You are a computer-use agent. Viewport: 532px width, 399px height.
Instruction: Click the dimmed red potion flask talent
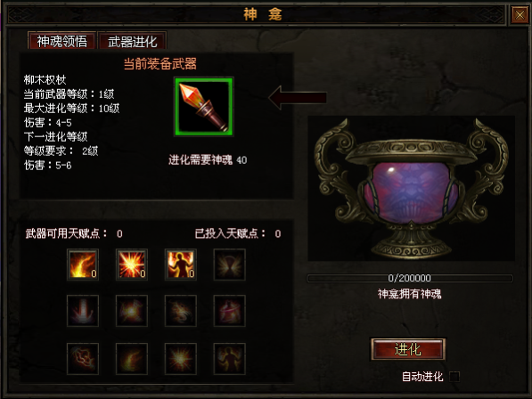229,311
